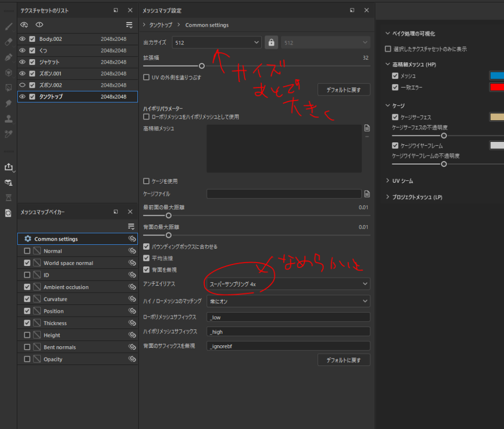Uncheck the Ambient occlusion baker checkbox
The image size is (504, 429).
(x=27, y=287)
